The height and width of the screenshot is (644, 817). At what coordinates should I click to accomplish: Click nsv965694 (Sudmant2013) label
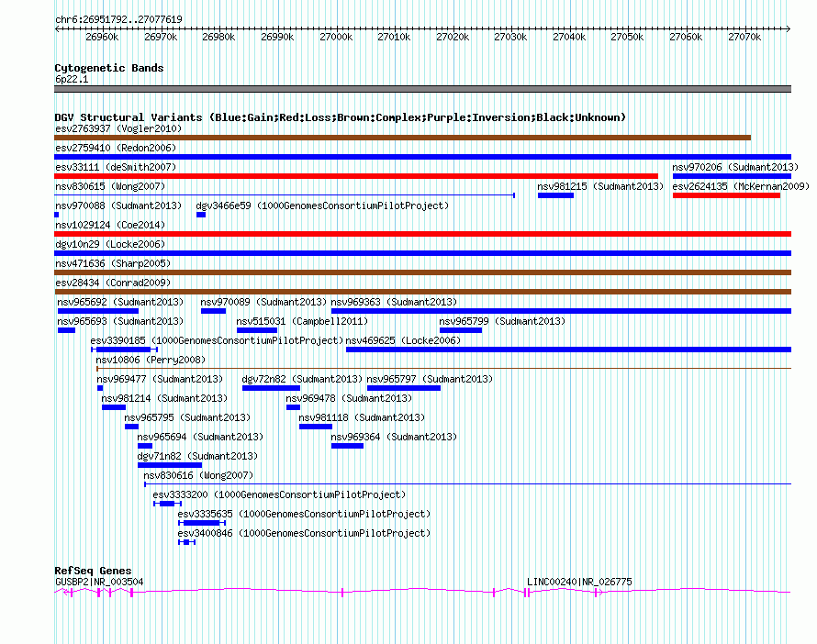click(200, 437)
